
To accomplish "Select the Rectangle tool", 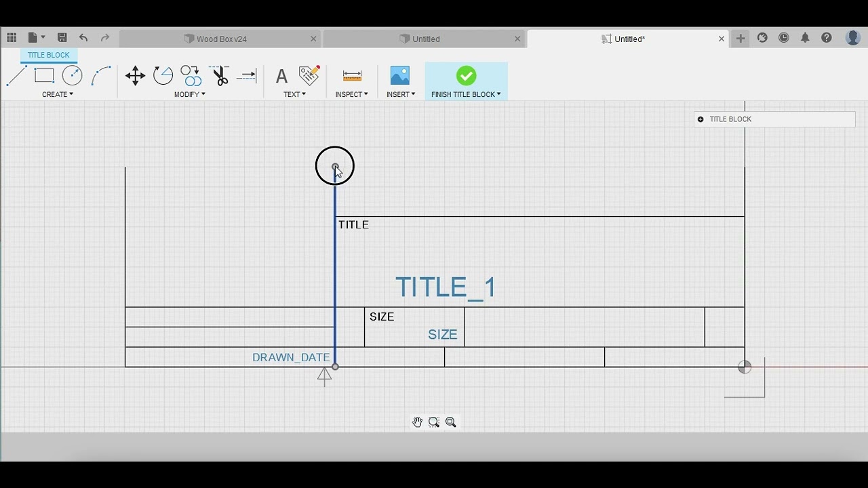I will click(x=44, y=75).
